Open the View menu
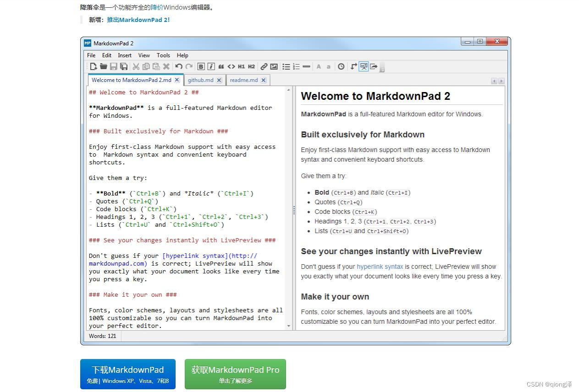This screenshot has width=579, height=392. (x=144, y=55)
